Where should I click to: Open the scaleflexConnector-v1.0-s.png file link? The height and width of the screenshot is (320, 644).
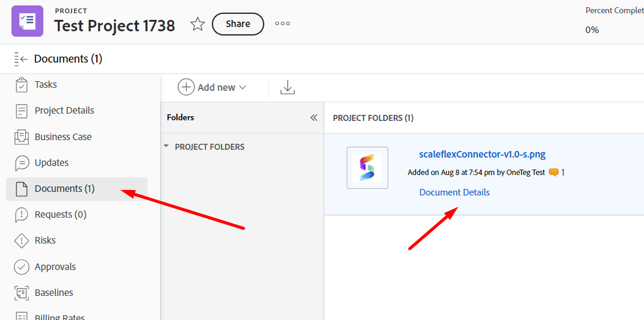click(482, 155)
